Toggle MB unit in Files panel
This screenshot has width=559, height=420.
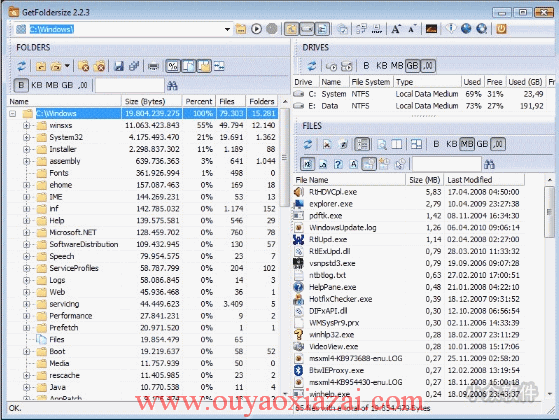(467, 144)
